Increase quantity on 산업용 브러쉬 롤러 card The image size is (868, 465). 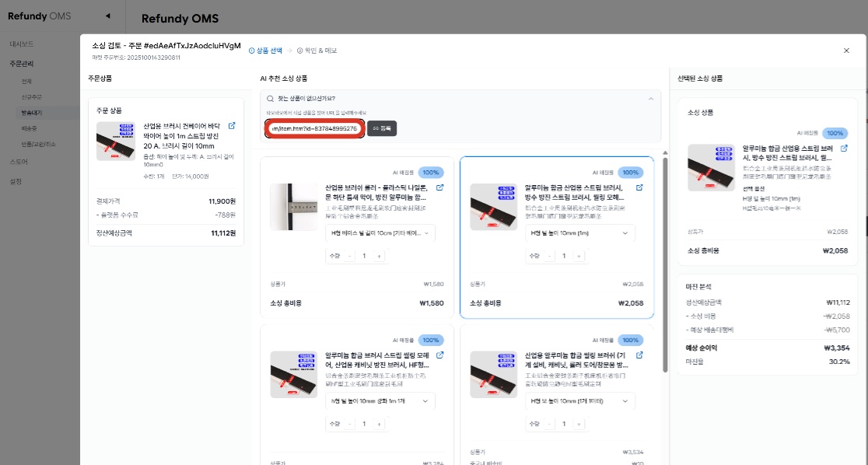pyautogui.click(x=380, y=256)
